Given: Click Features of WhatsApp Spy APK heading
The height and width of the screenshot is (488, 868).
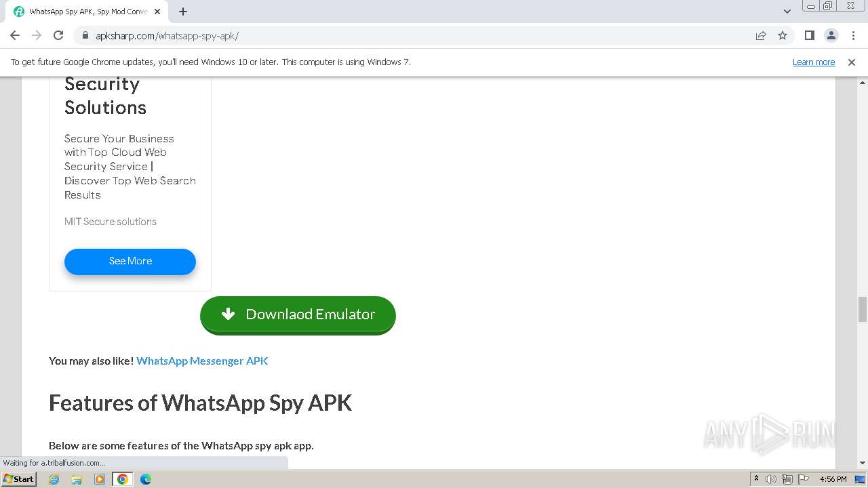Looking at the screenshot, I should pyautogui.click(x=200, y=403).
